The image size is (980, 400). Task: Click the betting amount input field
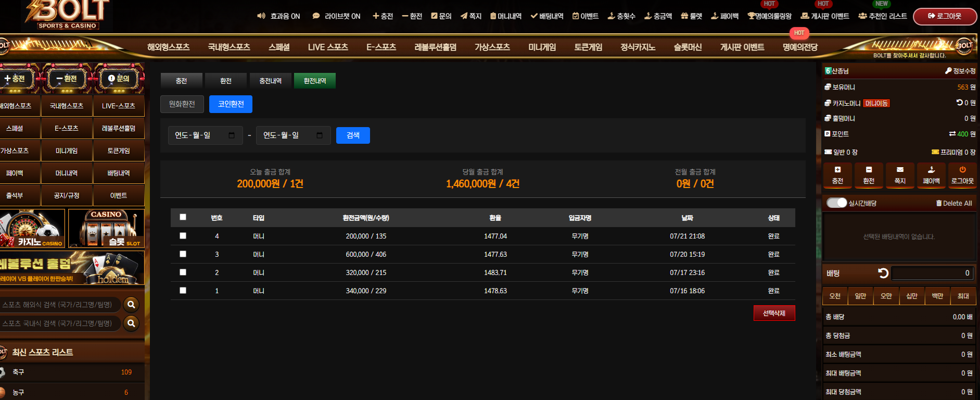tap(932, 273)
